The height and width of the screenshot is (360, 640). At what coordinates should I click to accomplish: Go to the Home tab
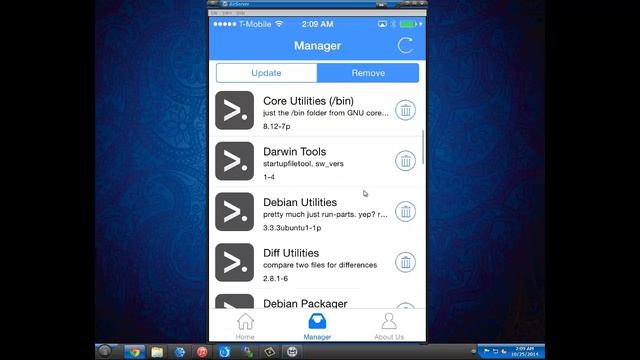[x=245, y=326]
